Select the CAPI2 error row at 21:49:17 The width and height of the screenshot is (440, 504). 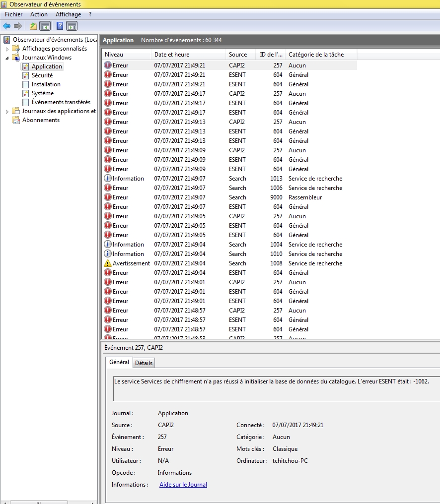(229, 94)
